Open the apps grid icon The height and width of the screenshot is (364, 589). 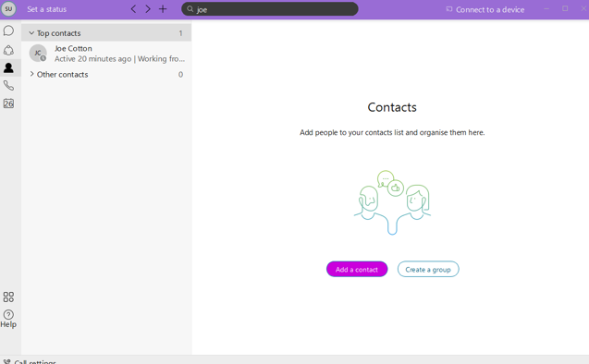point(8,297)
